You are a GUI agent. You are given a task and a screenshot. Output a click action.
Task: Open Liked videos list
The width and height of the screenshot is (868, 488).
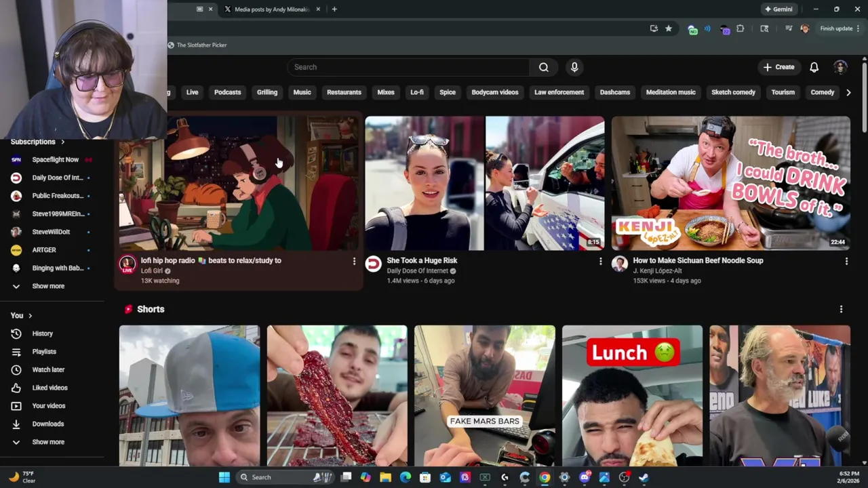click(50, 388)
